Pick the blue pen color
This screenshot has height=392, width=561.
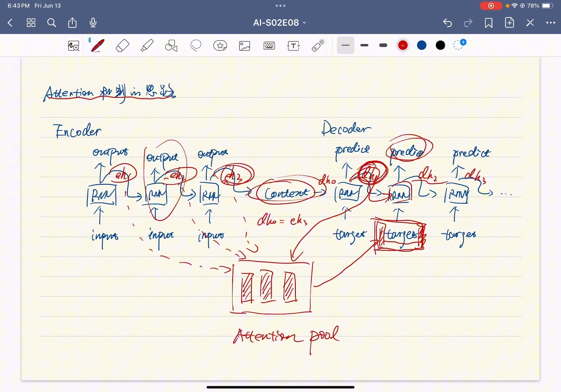click(x=422, y=45)
